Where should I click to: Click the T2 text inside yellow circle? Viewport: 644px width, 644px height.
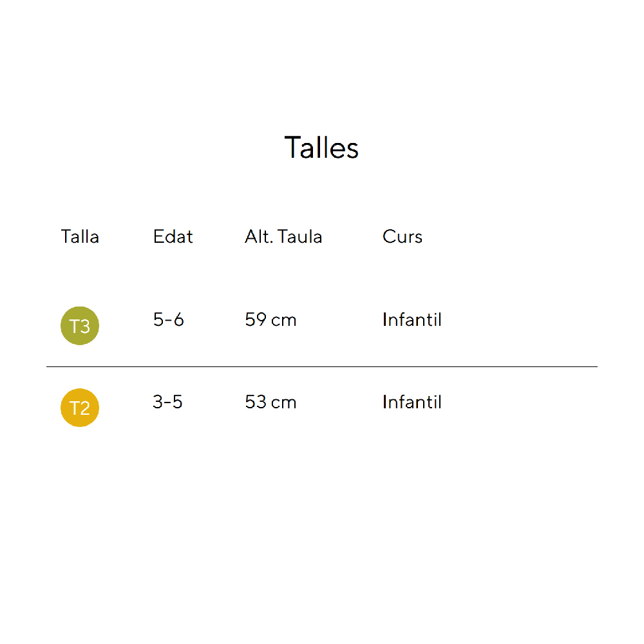point(80,408)
